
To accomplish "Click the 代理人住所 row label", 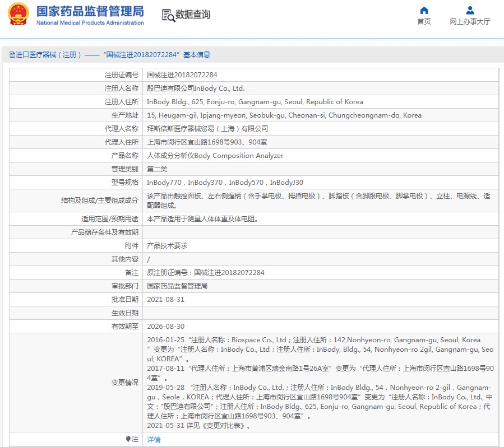I will click(x=122, y=142).
